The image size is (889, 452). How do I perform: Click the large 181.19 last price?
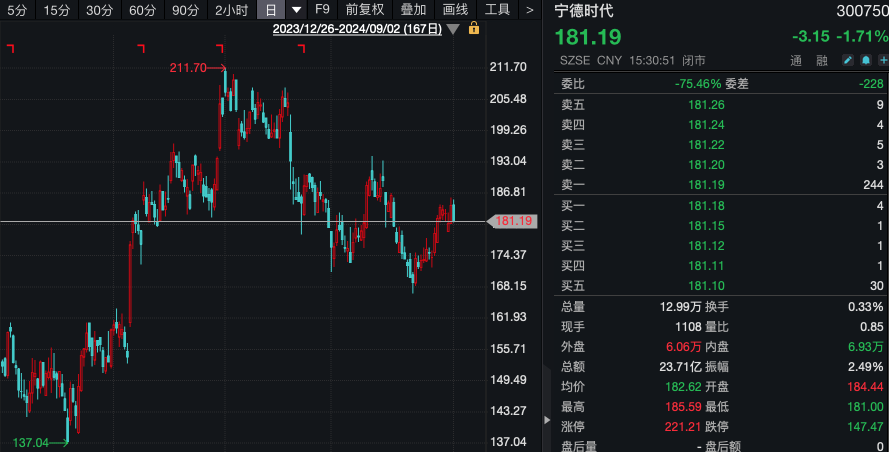588,37
